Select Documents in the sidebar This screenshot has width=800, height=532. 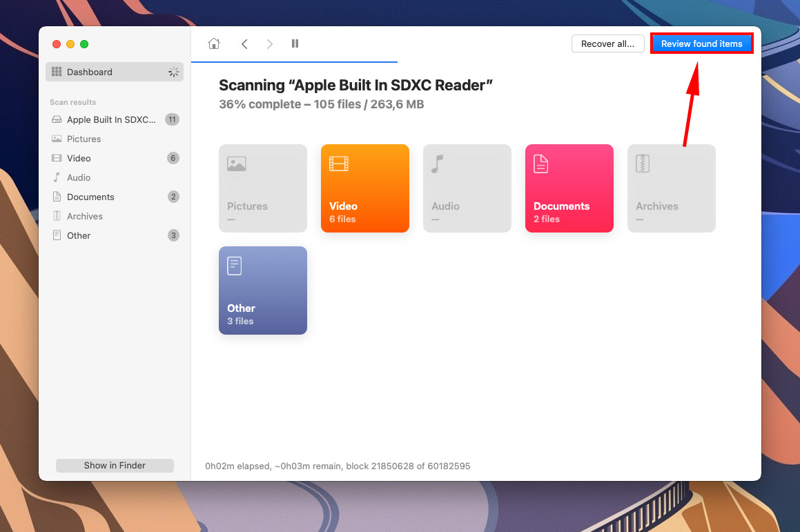click(90, 197)
